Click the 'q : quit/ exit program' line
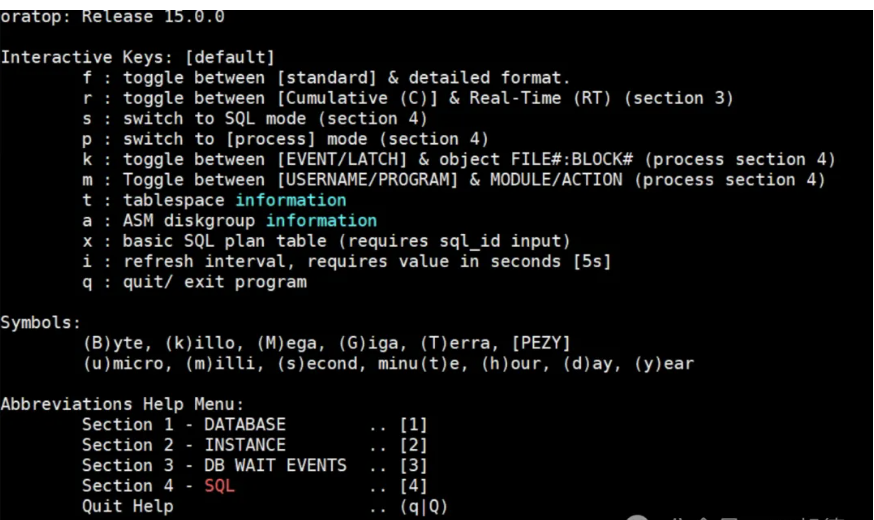Screen dimensions: 874x520 click(x=194, y=282)
